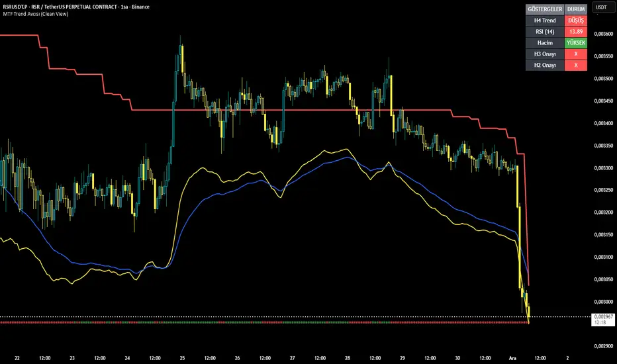Click the H4 Trend row label
617x364 pixels.
click(x=545, y=21)
